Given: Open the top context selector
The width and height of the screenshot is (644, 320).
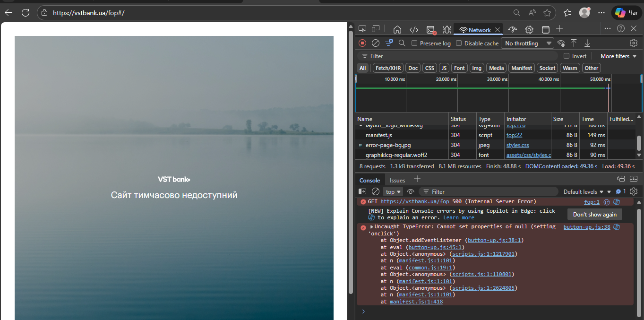Looking at the screenshot, I should tap(393, 191).
